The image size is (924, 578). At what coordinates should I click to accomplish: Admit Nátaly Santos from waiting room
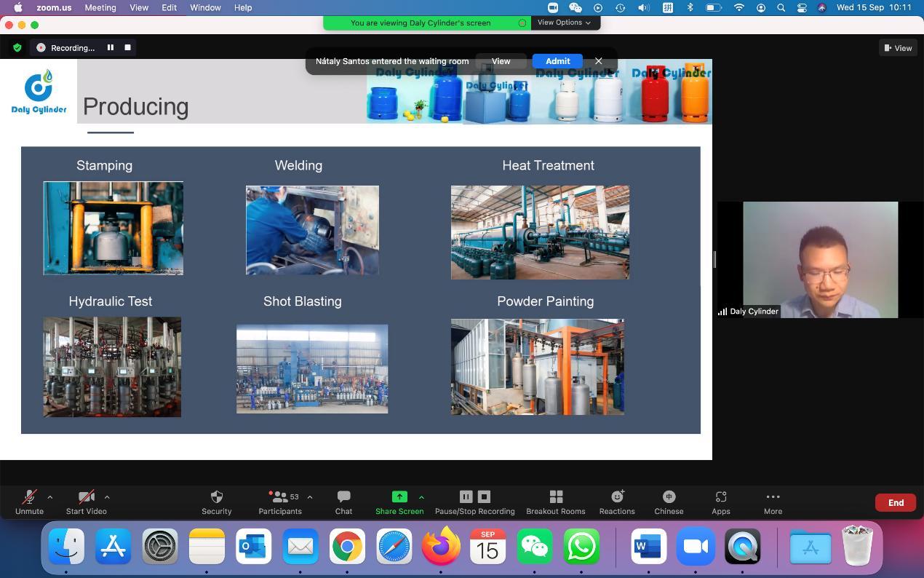click(x=557, y=61)
